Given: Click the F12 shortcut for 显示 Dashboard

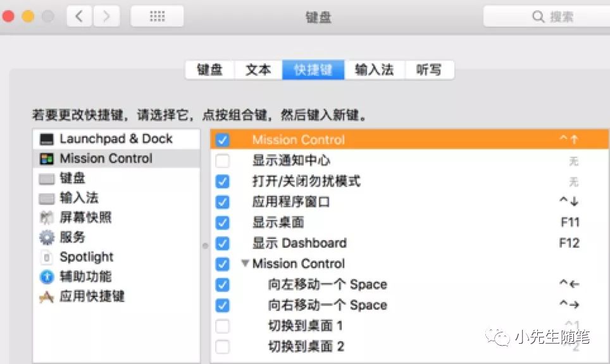Looking at the screenshot, I should click(569, 243).
